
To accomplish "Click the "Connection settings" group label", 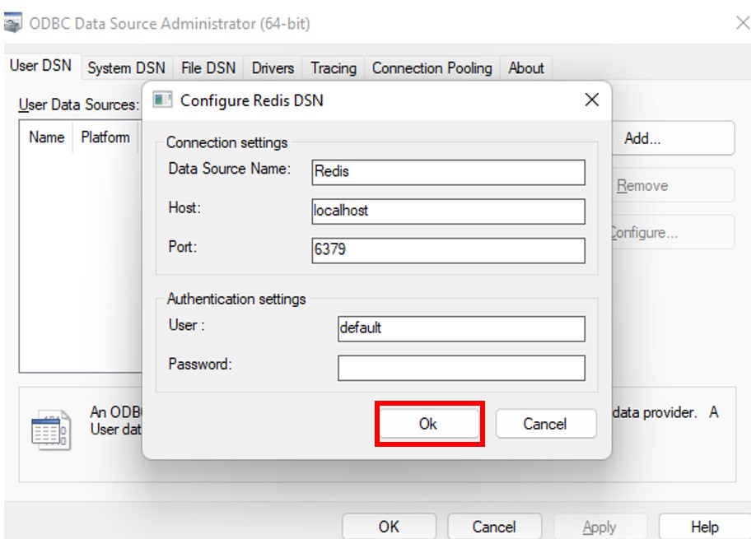I will pos(226,142).
